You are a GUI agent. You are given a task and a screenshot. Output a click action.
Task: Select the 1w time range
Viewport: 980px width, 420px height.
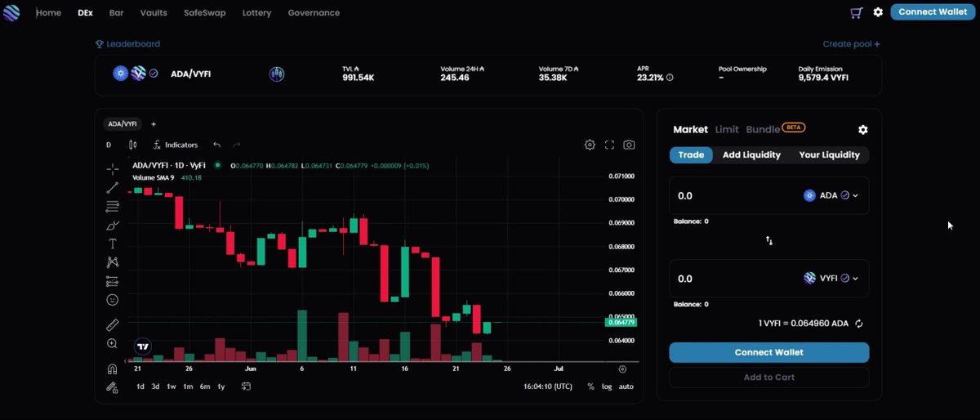tap(171, 386)
